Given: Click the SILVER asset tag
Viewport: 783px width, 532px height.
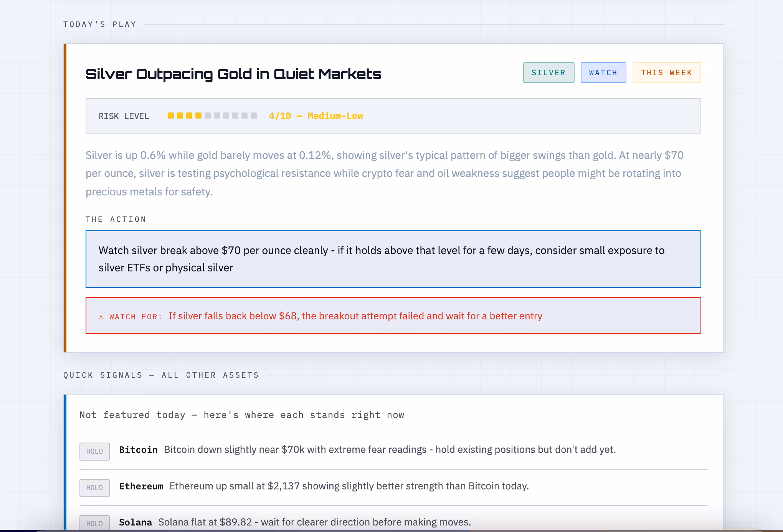Looking at the screenshot, I should pyautogui.click(x=548, y=73).
